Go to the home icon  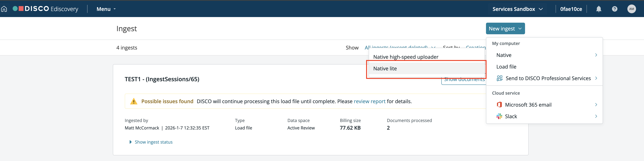point(4,9)
